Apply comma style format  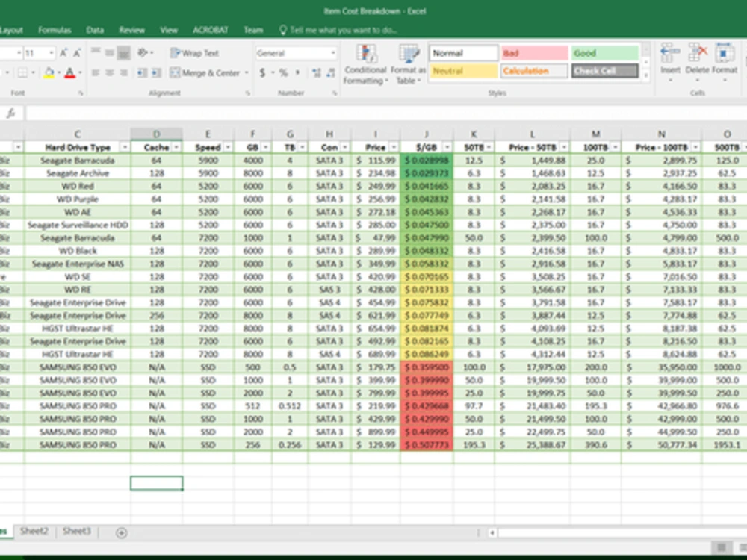(x=298, y=73)
